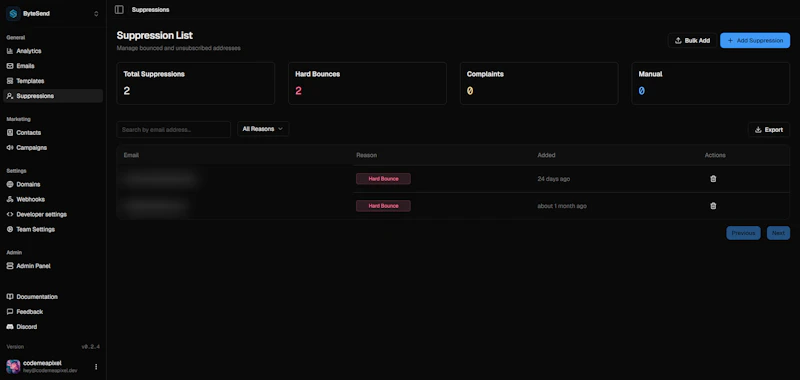Click the Hard Bounces stat card
The height and width of the screenshot is (380, 800).
click(x=367, y=84)
